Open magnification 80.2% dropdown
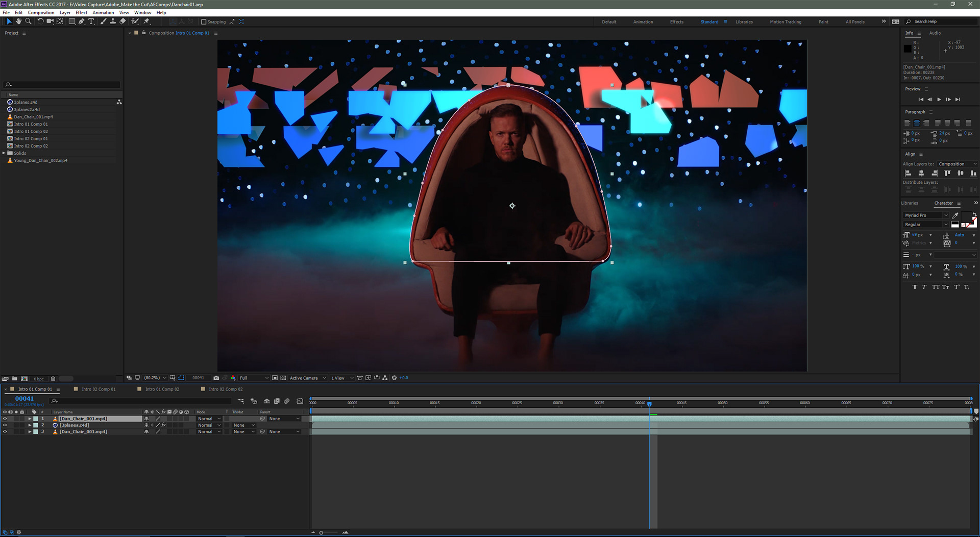Screen dimensions: 980x537 tap(155, 378)
